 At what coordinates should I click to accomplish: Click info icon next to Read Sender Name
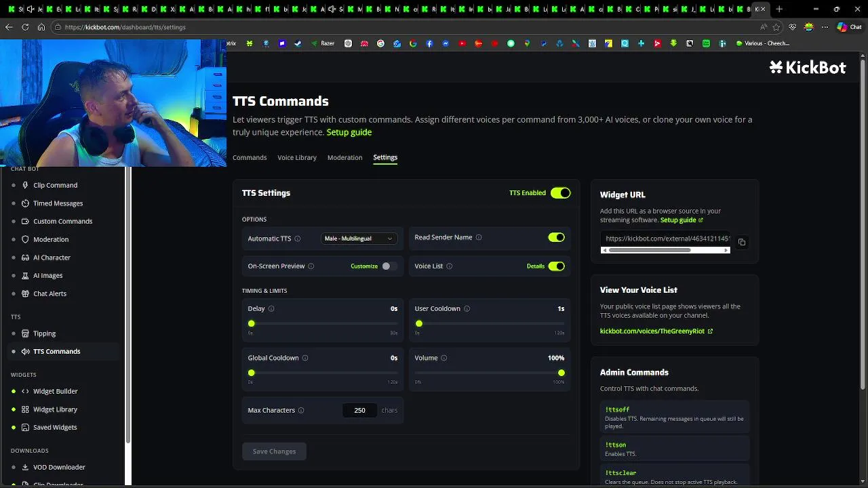pos(479,237)
